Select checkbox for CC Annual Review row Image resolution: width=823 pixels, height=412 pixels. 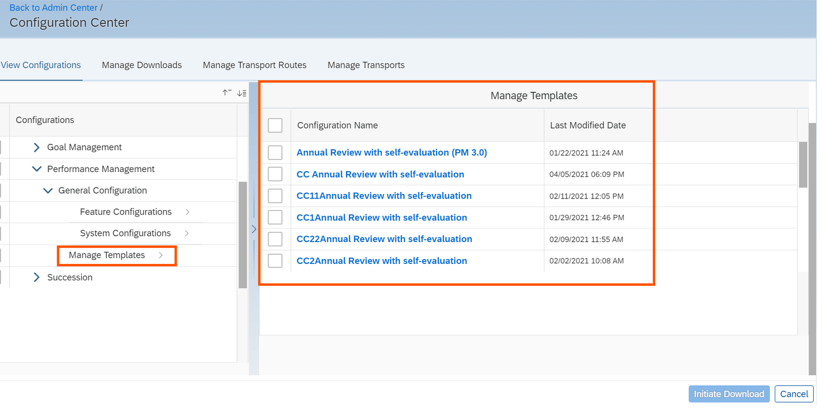[275, 174]
